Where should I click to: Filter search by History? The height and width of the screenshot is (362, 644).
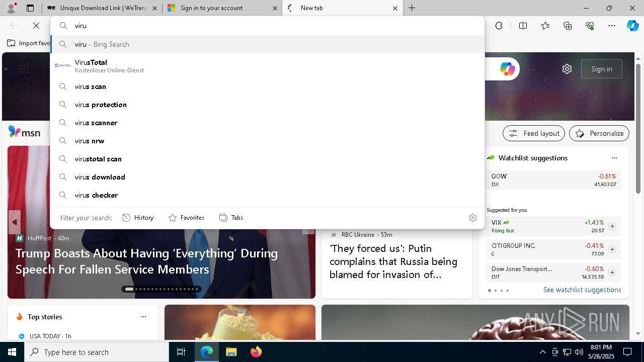click(x=138, y=218)
